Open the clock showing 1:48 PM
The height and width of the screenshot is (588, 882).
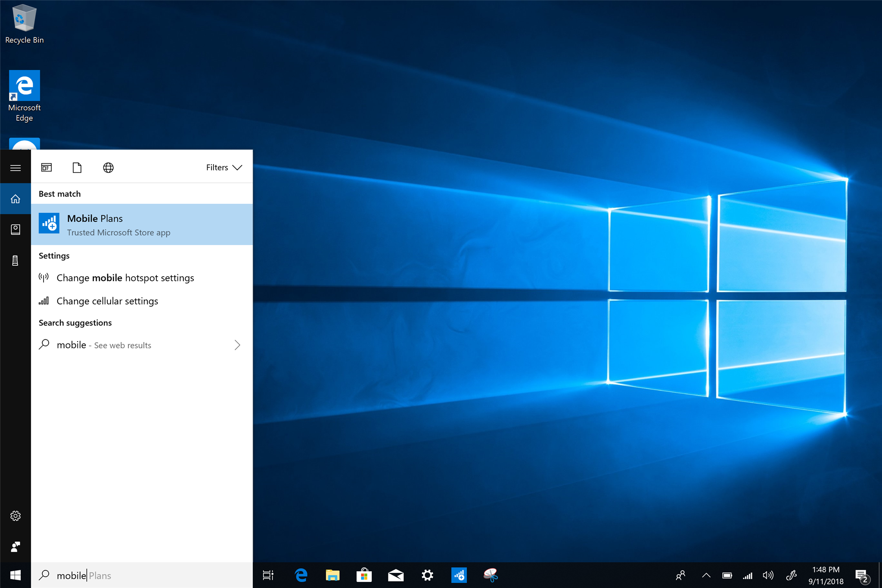pyautogui.click(x=826, y=576)
